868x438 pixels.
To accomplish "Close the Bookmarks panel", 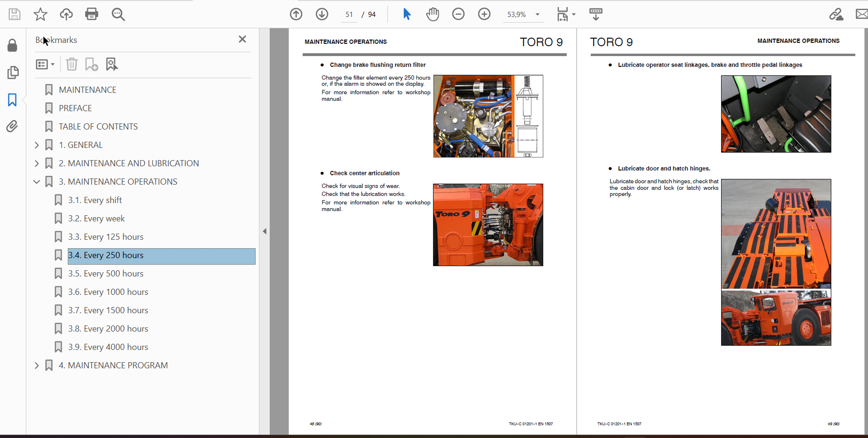I will tap(242, 40).
